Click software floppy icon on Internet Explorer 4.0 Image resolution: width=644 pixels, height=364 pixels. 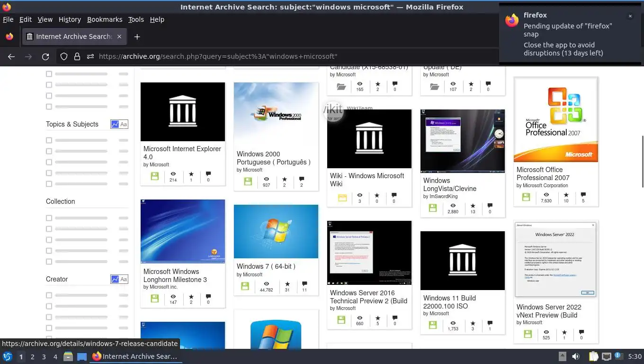(154, 176)
